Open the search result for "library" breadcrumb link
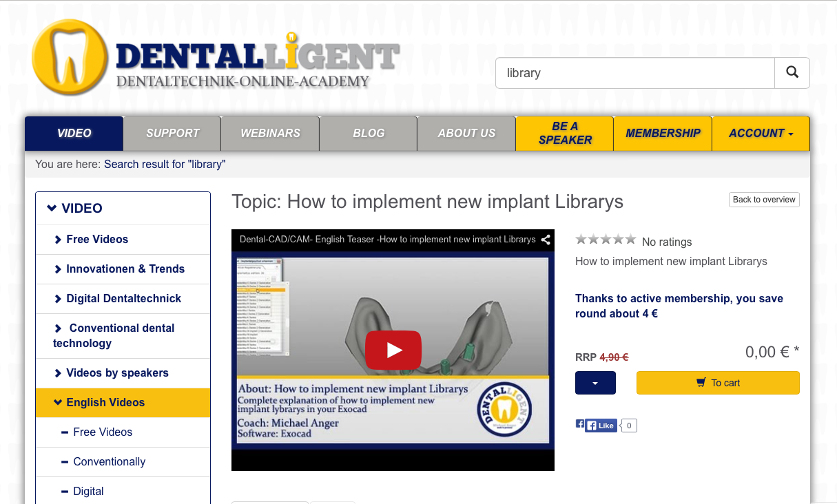 coord(165,165)
